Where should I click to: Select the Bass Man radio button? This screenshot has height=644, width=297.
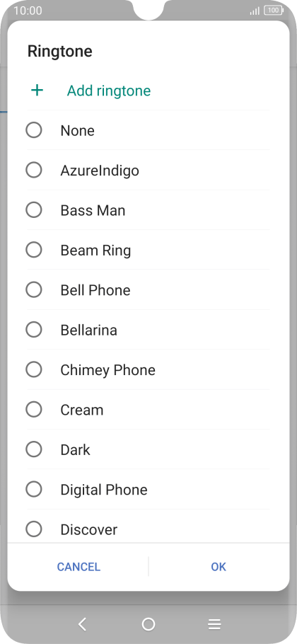point(34,210)
